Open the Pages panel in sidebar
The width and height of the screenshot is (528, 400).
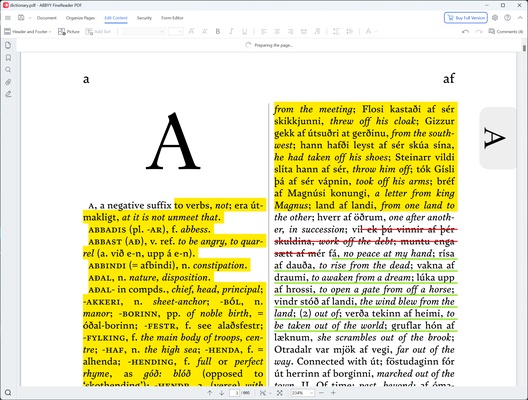[8, 45]
